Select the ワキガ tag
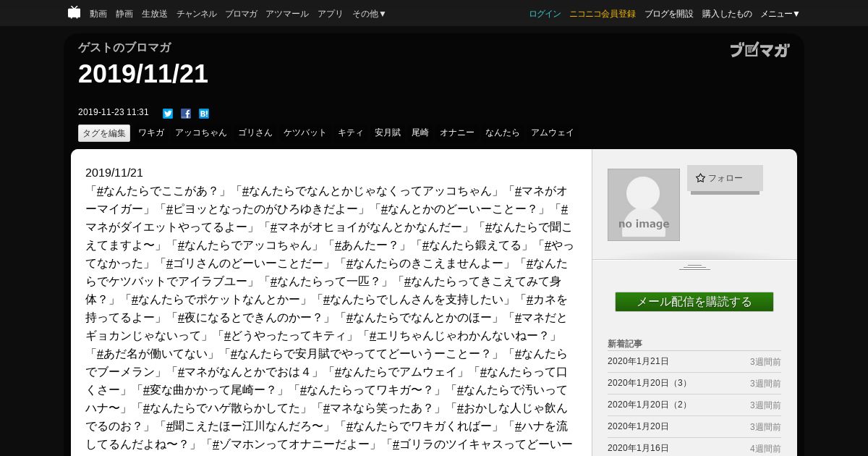This screenshot has width=868, height=456. coord(151,133)
